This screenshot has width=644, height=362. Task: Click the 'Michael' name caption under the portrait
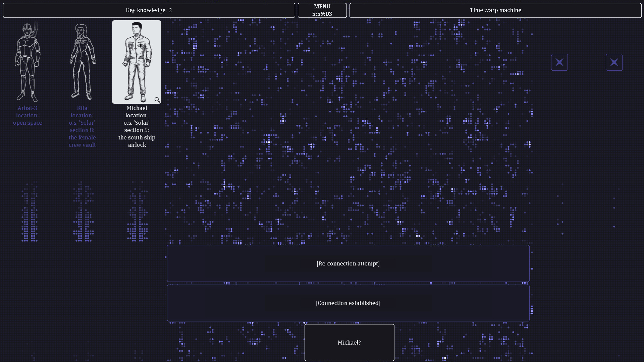(137, 108)
